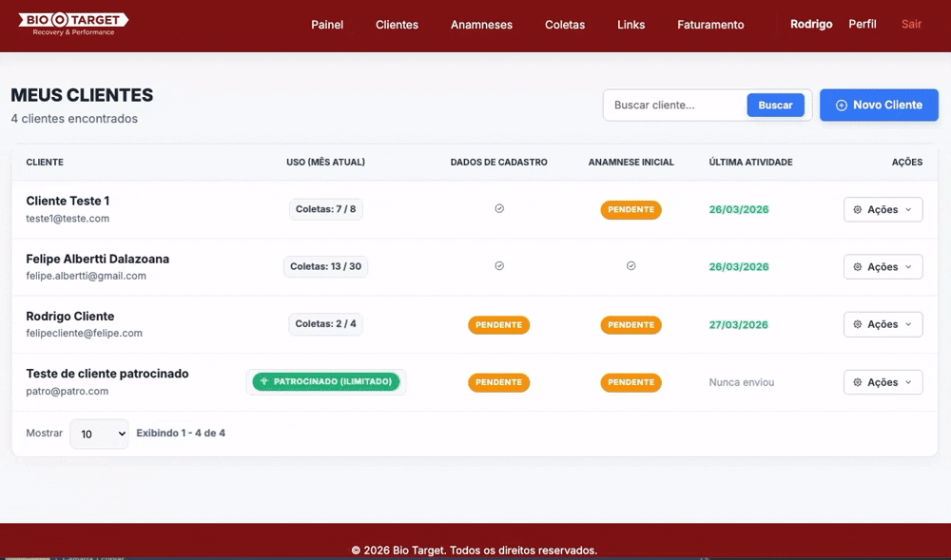Screen dimensions: 951x560
Task: Click the Pendente cadastro badge for Teste de cliente patrocinado
Action: [x=498, y=382]
